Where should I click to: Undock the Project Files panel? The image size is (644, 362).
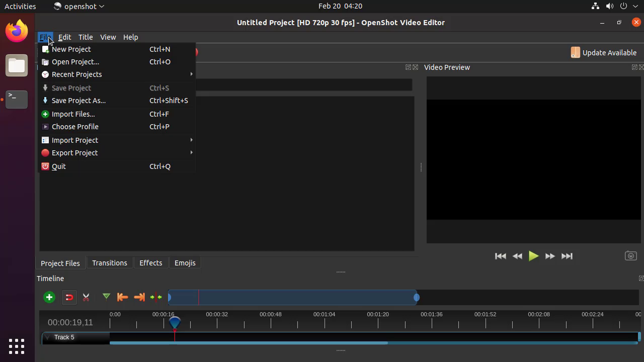408,67
